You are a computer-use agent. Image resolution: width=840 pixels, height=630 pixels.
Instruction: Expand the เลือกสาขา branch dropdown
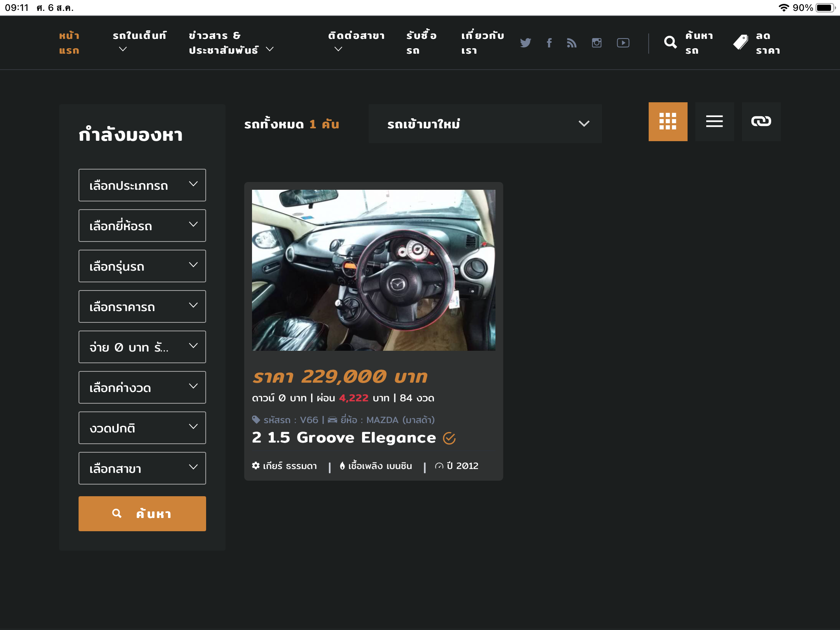(142, 468)
